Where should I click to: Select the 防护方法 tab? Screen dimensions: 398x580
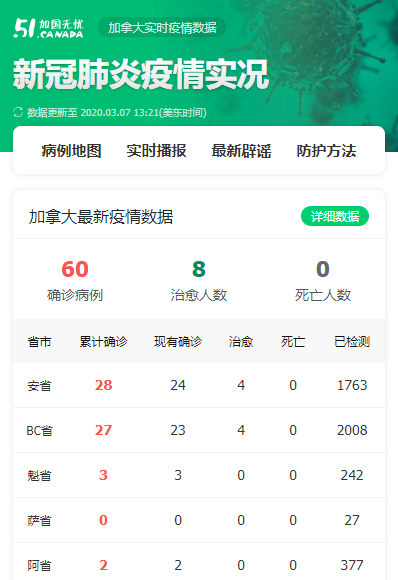coord(326,151)
